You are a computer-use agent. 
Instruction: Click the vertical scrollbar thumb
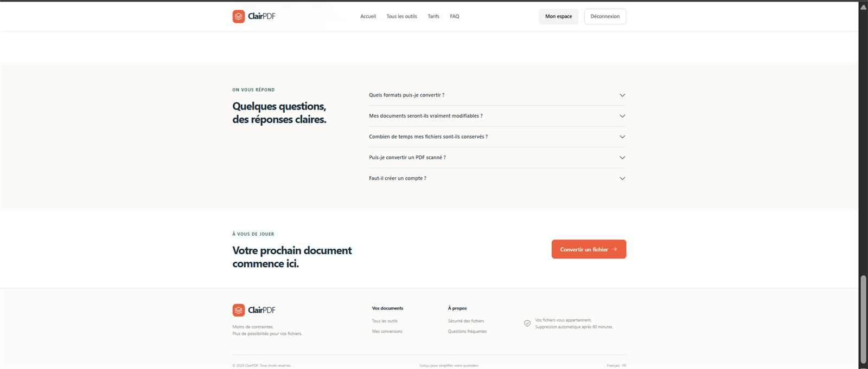point(863,320)
